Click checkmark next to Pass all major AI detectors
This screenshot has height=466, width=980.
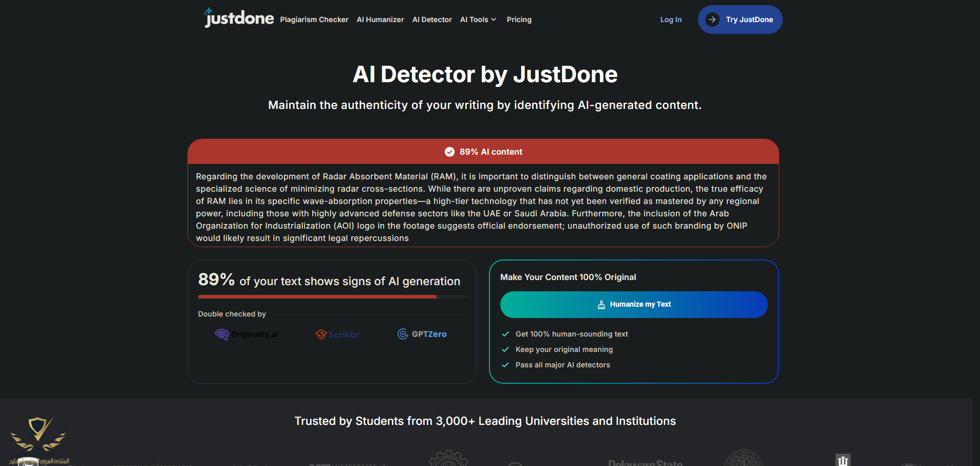pos(505,365)
